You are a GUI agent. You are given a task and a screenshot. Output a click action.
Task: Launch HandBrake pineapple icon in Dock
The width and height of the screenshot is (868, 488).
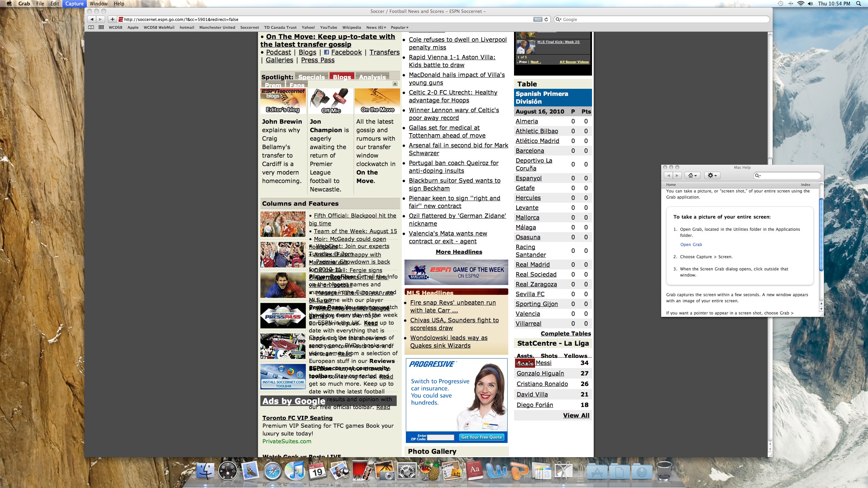click(429, 471)
